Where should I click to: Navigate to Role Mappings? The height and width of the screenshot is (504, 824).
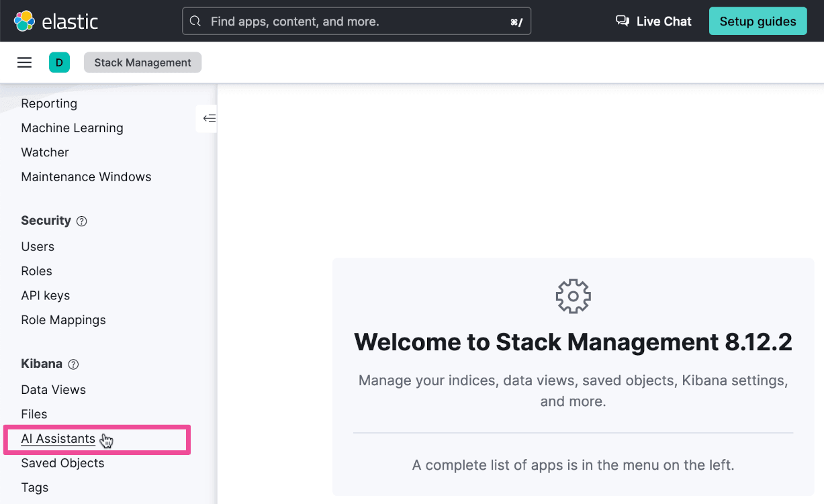63,320
